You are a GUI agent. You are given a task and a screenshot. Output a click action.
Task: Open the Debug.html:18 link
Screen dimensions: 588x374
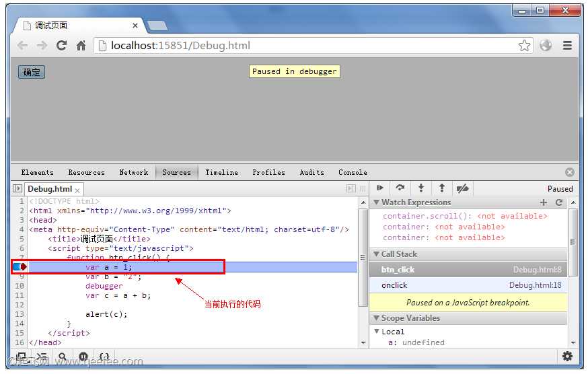[535, 285]
